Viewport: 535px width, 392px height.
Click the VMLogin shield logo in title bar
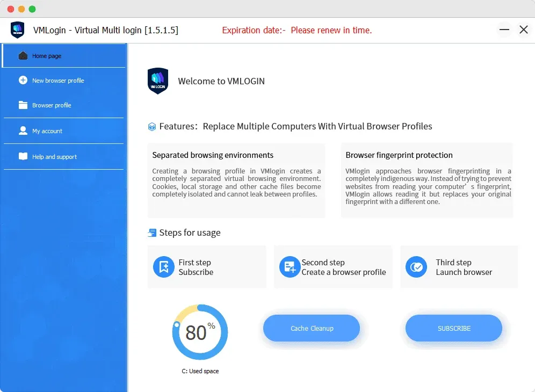(x=17, y=30)
